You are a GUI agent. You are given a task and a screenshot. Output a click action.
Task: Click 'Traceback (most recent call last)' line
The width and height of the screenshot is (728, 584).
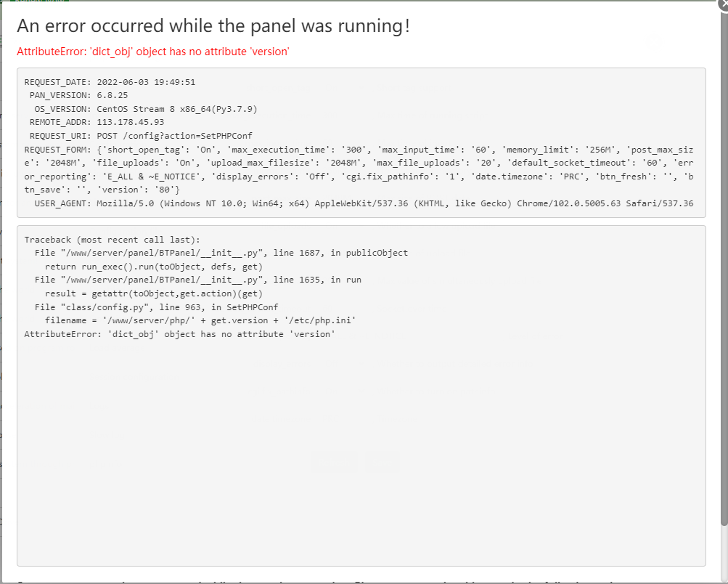(111, 239)
